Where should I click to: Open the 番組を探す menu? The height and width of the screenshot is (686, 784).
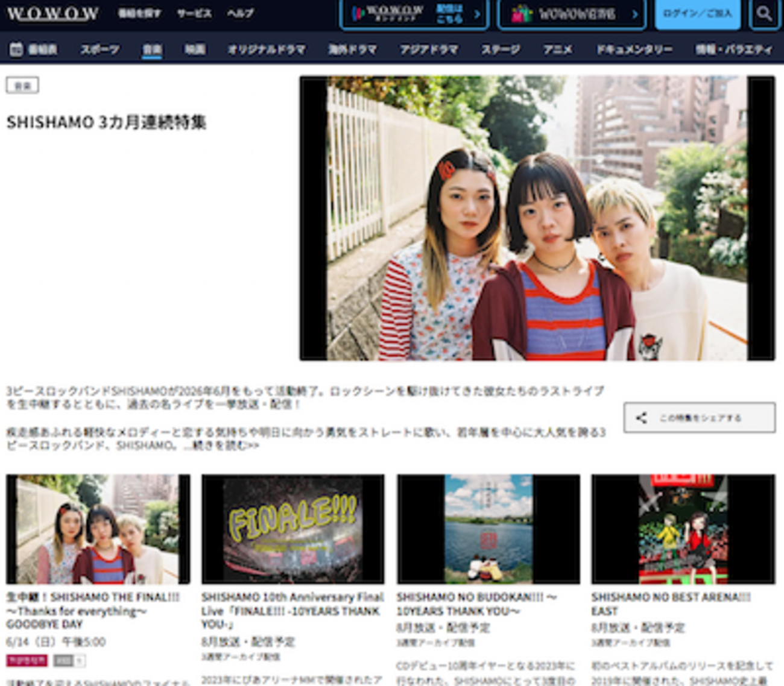point(139,13)
